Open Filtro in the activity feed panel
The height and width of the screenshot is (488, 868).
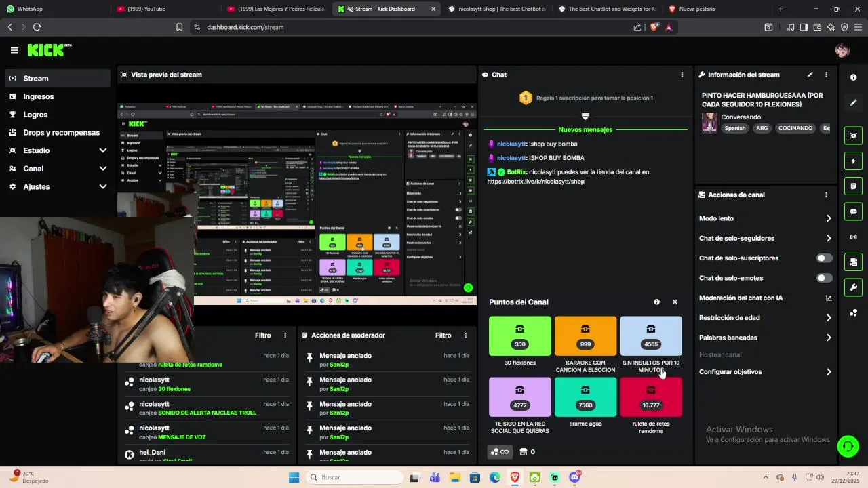point(262,335)
